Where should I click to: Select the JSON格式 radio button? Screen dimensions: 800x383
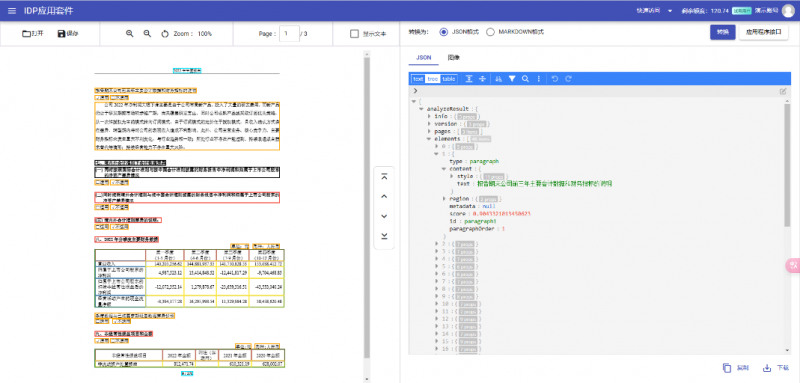(443, 32)
